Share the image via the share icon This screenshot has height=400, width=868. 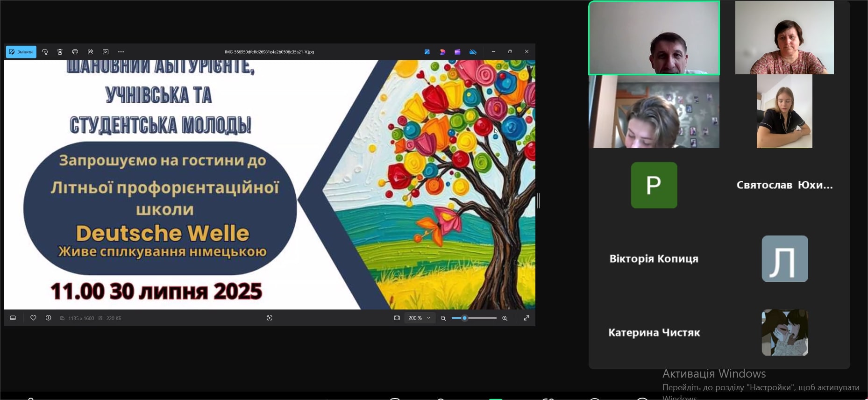point(91,52)
